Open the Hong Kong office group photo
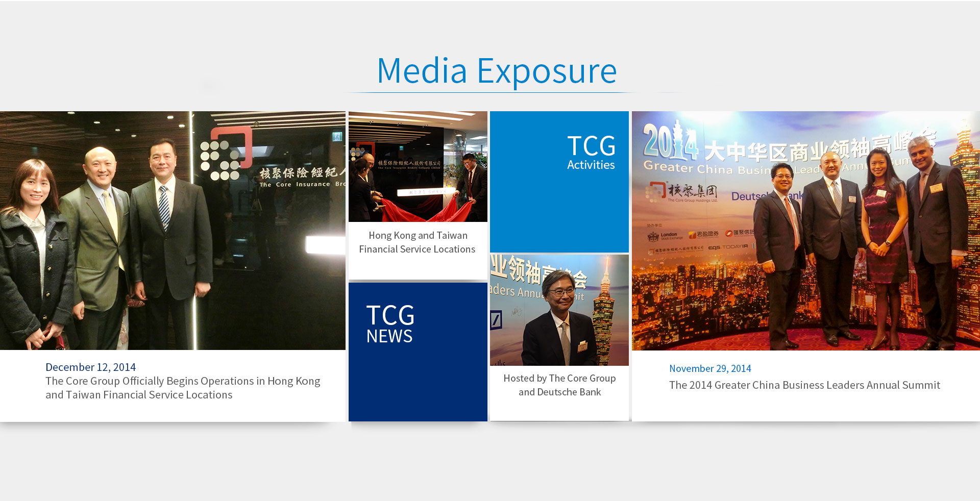Viewport: 980px width, 501px height. pos(173,231)
